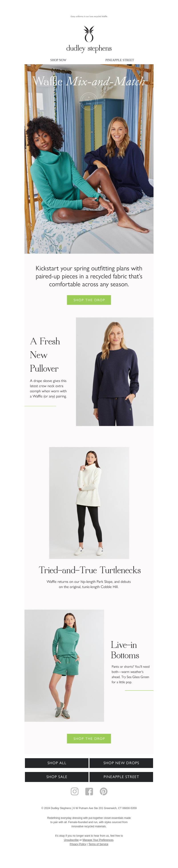Open the Pinterest icon in footer

(103, 791)
